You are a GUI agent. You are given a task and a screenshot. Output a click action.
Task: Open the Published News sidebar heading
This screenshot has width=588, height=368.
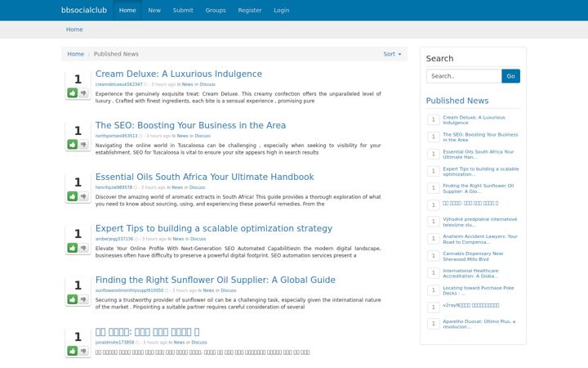457,101
